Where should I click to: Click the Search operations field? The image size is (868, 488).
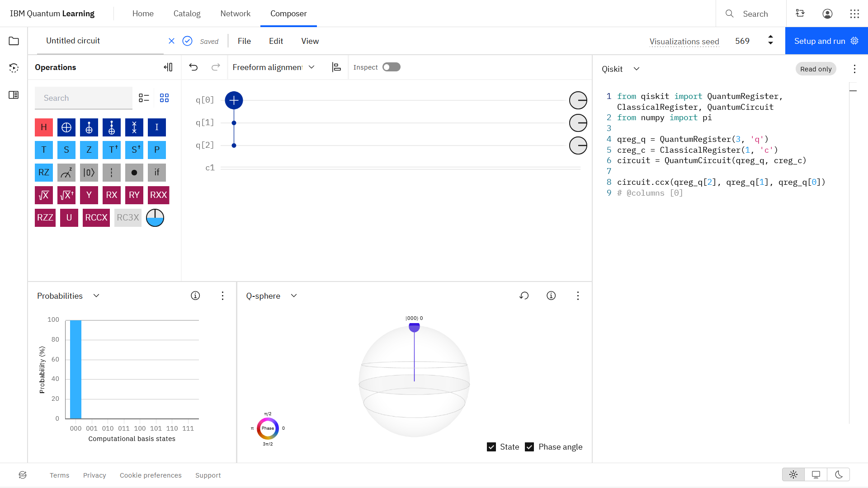[84, 98]
